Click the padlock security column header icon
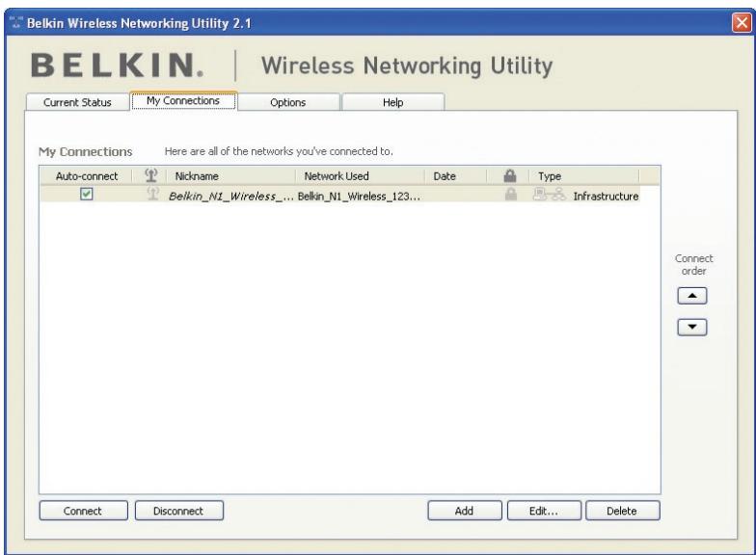756x555 pixels. (x=509, y=175)
